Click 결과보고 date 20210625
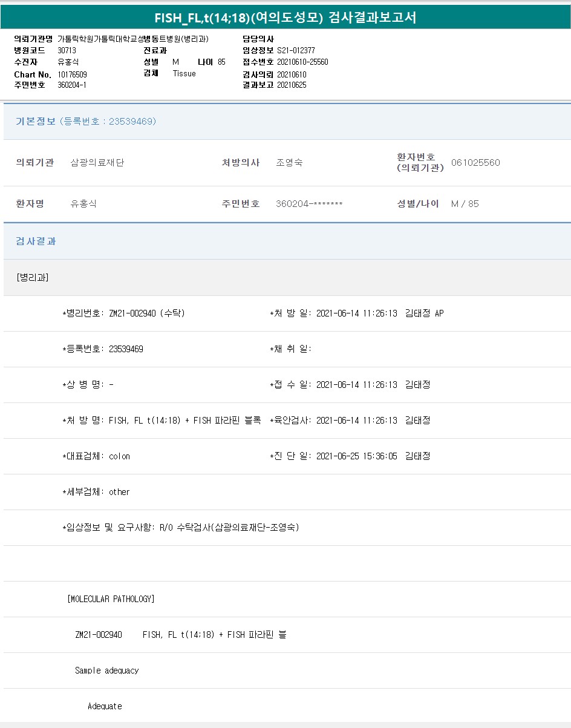Image resolution: width=571 pixels, height=728 pixels. [x=292, y=85]
